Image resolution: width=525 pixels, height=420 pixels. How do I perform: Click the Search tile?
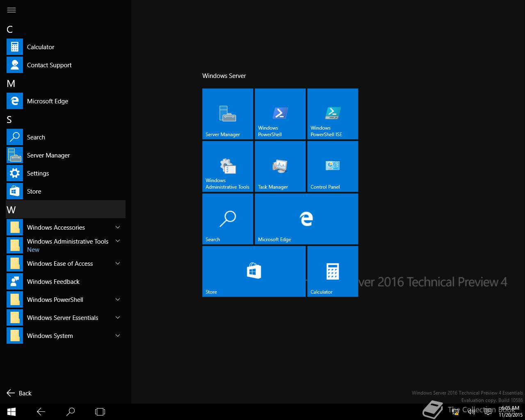click(x=228, y=219)
